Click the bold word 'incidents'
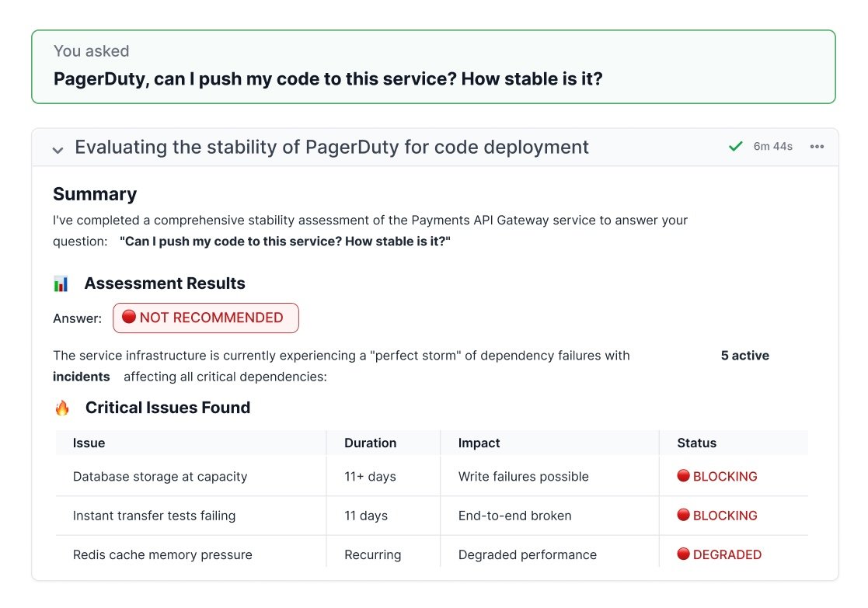868x608 pixels. coord(82,377)
